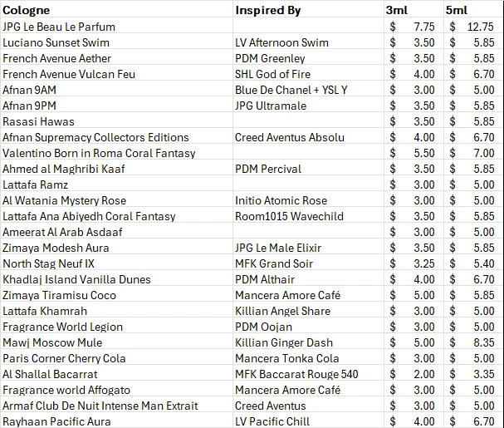This screenshot has width=504, height=428.
Task: Click the North Stag Neuf IX cell
Action: click(x=117, y=263)
